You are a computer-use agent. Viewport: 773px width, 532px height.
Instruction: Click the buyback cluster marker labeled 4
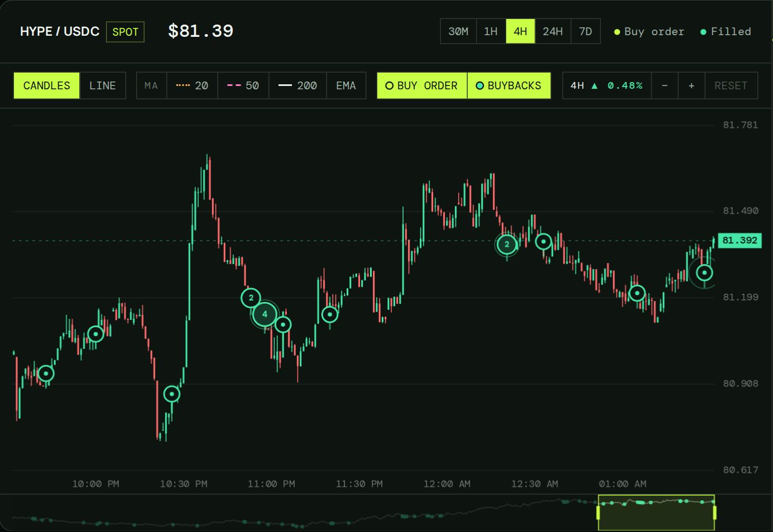[265, 314]
